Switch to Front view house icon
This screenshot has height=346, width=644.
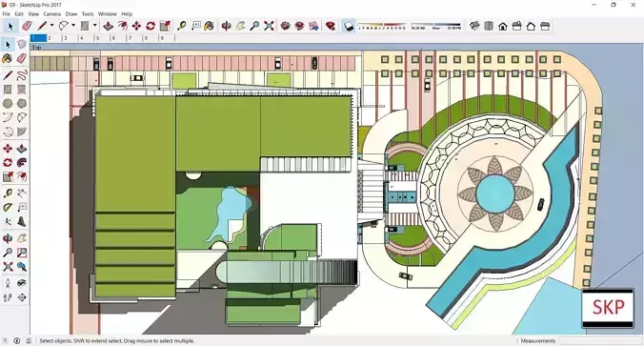503,27
